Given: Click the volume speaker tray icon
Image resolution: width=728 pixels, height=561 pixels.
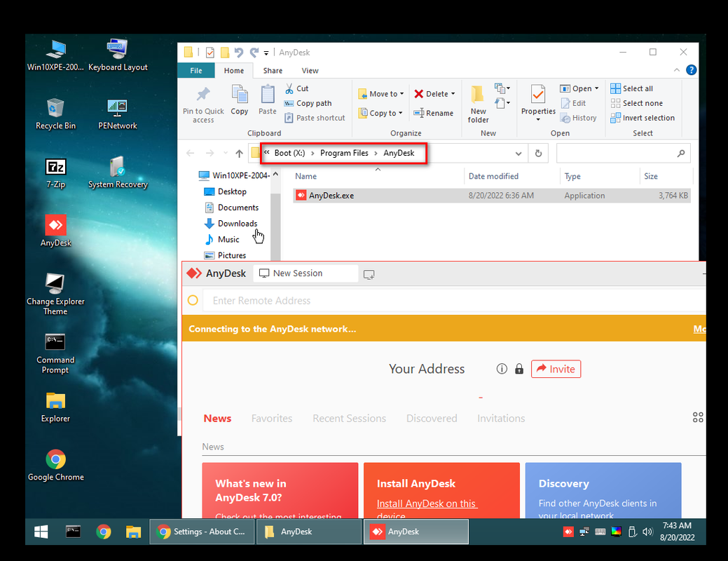Looking at the screenshot, I should pos(647,532).
